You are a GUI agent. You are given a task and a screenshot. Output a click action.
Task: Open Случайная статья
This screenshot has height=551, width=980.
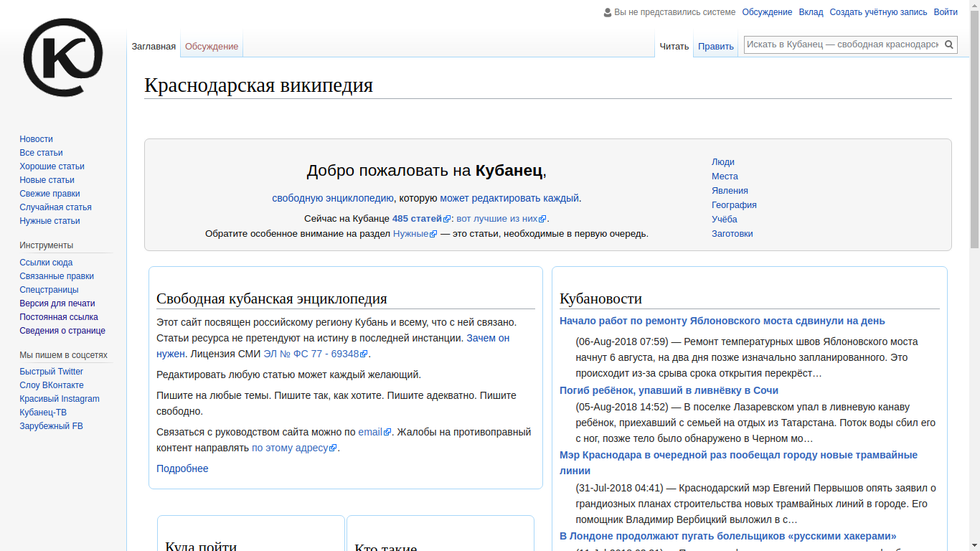55,207
